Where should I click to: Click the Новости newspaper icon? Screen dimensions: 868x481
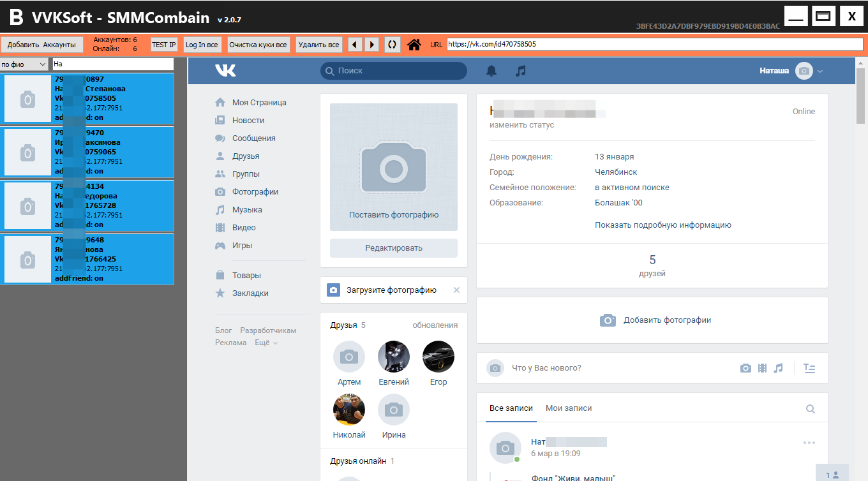(x=220, y=120)
